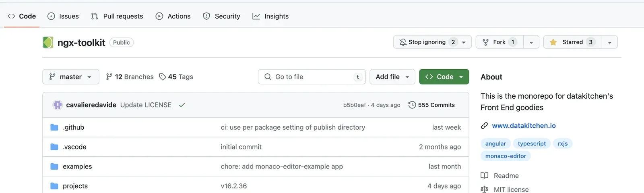Screen dimensions: 644x193
Task: Fork the repository
Action: coord(500,42)
